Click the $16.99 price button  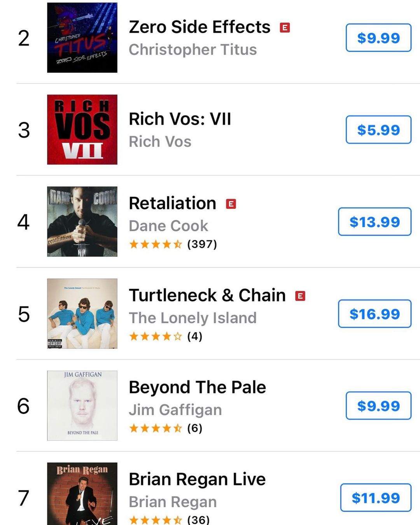374,314
